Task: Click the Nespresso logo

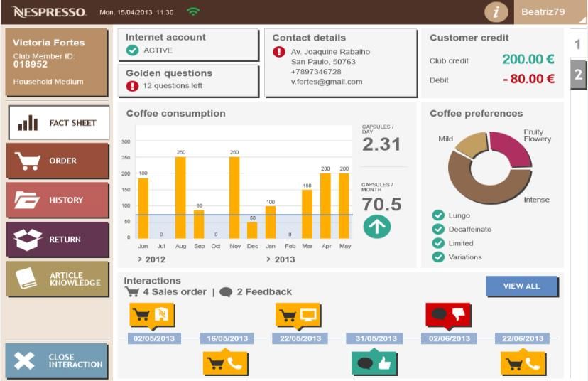Action: (49, 12)
